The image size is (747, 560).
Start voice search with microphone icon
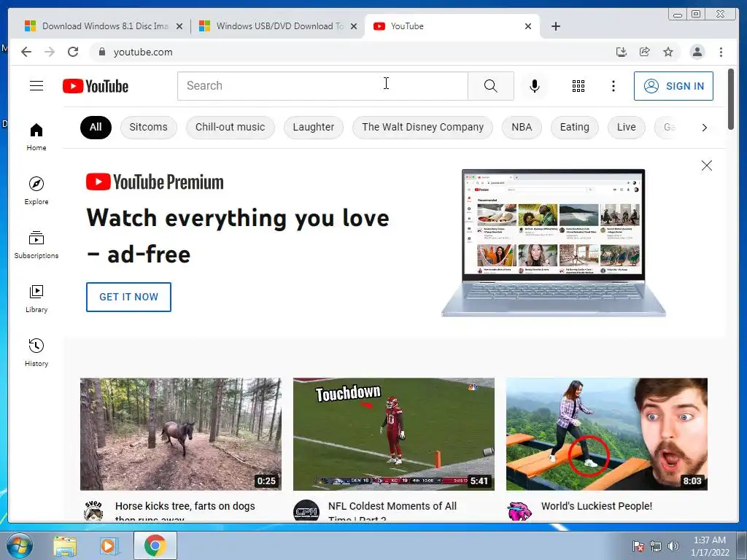pos(535,86)
